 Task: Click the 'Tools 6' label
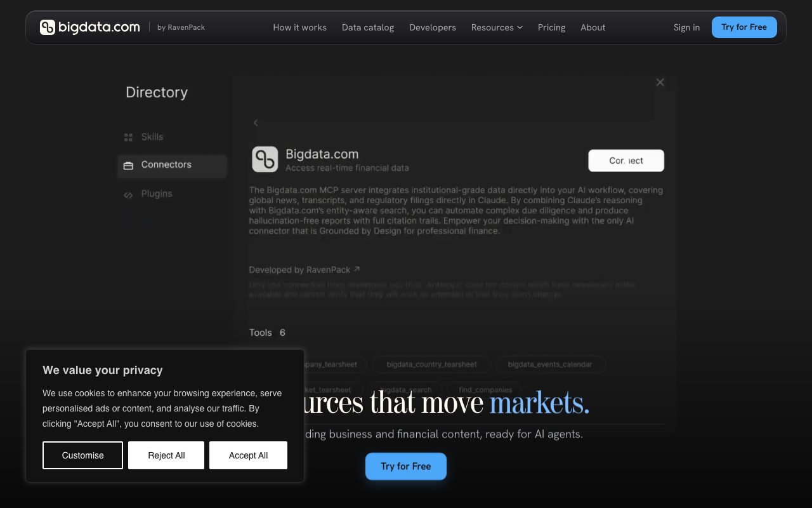coord(267,333)
